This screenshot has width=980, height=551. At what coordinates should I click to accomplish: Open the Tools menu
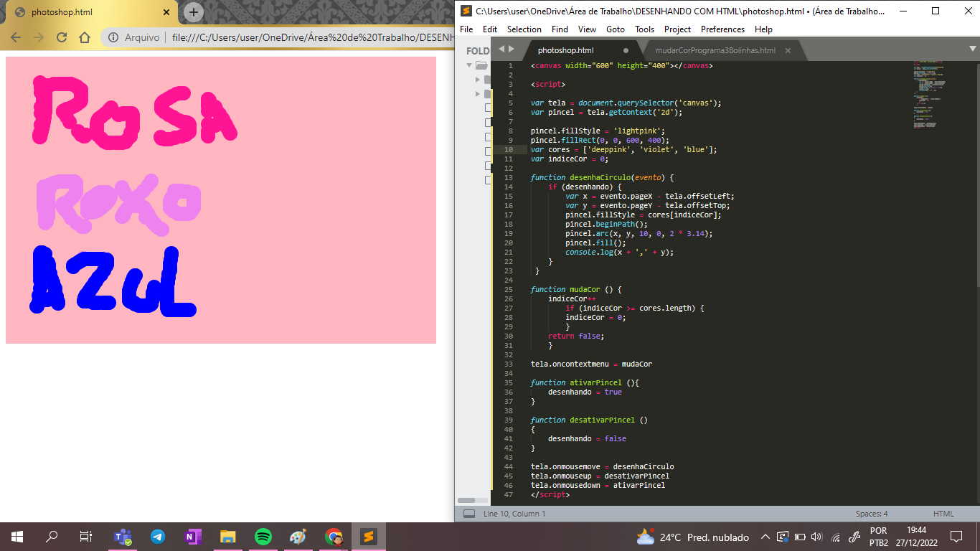(x=644, y=29)
